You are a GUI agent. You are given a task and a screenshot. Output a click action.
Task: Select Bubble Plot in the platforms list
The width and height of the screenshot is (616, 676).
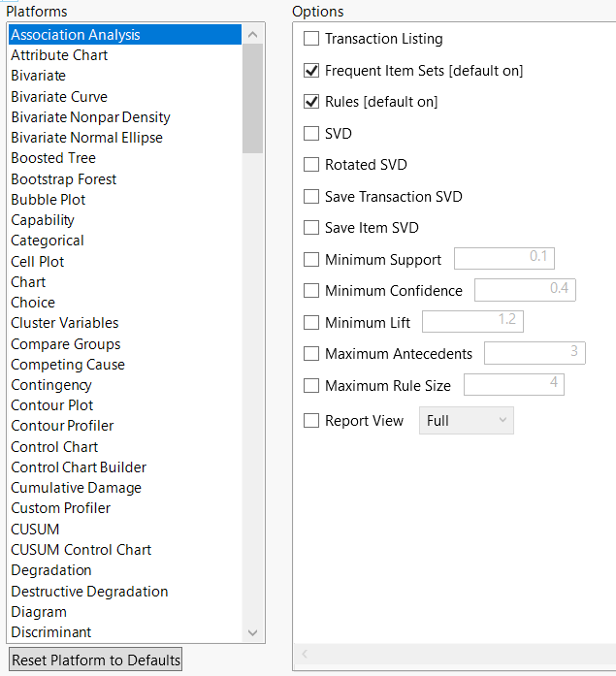49,200
